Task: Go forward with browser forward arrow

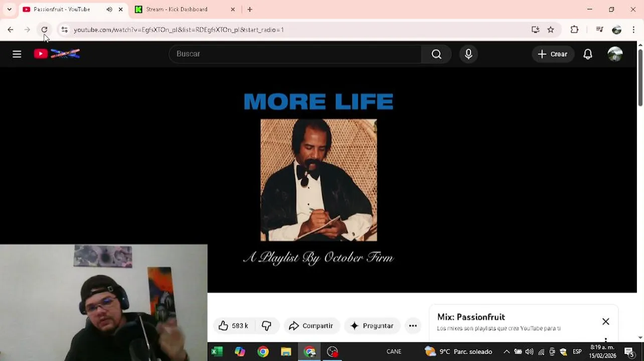Action: coord(27,30)
